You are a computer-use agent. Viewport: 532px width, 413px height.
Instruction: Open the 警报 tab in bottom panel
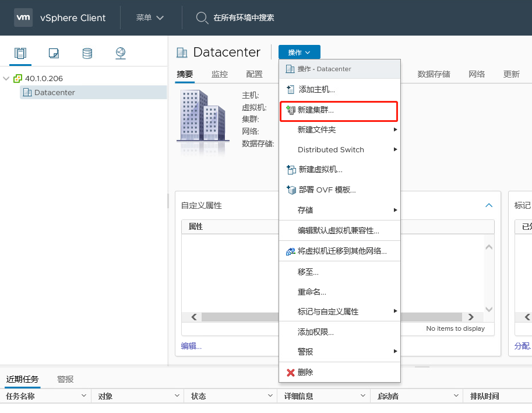(65, 379)
